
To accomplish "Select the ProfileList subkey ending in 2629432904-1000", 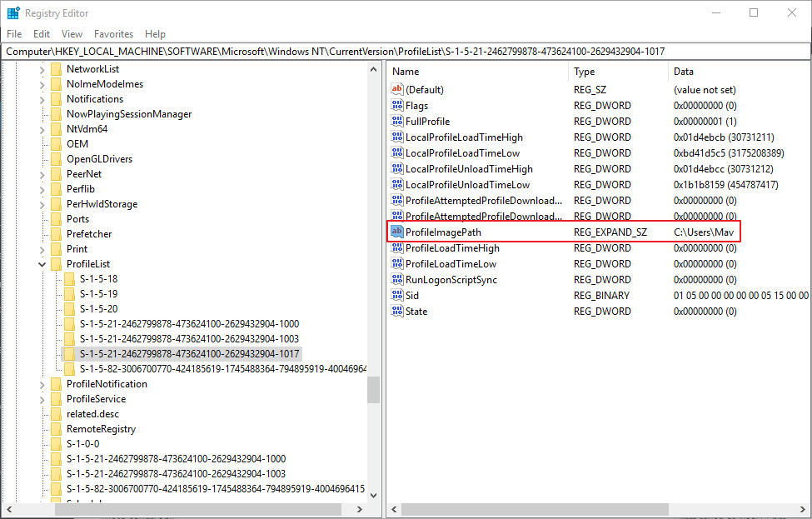I will (x=190, y=324).
